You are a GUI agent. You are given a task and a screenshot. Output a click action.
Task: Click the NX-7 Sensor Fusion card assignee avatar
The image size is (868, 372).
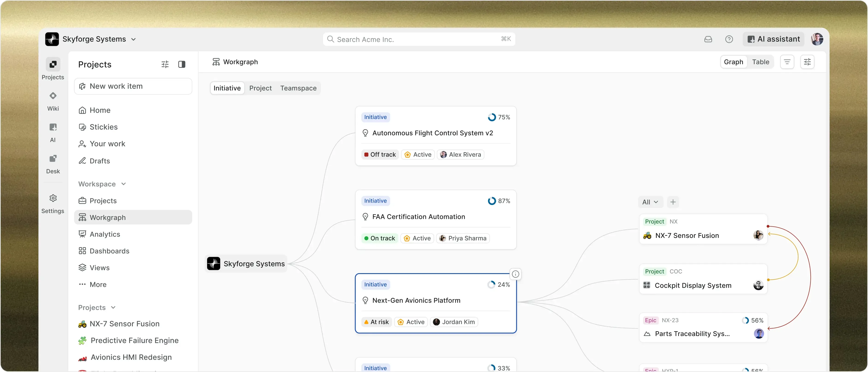pos(758,235)
